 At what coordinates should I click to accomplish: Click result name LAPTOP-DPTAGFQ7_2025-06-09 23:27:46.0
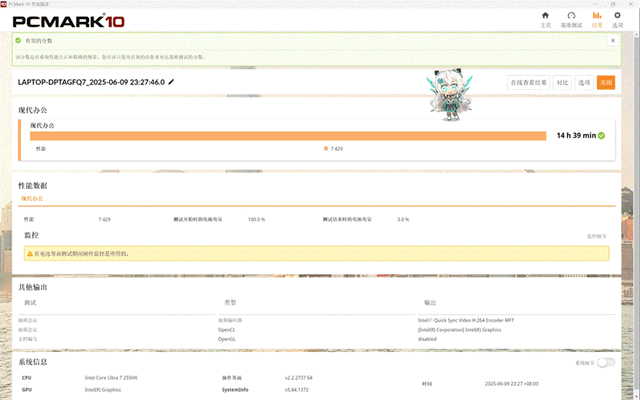tap(91, 82)
